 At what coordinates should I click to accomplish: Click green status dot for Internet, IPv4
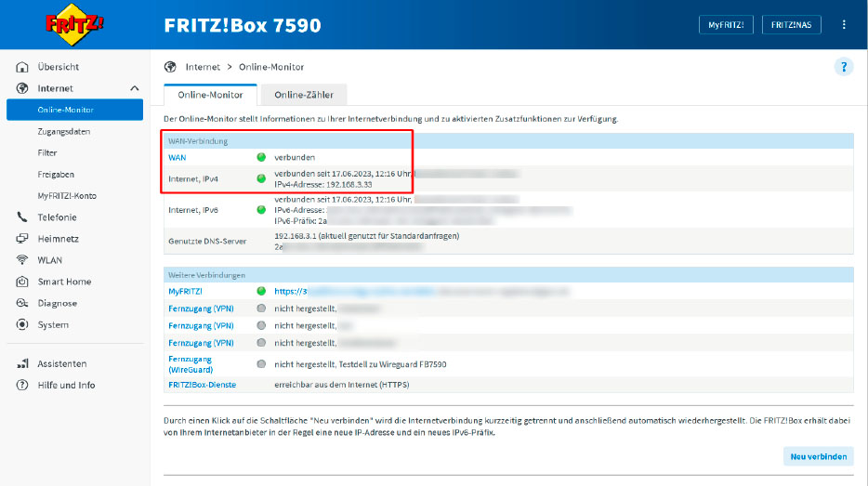tap(261, 178)
